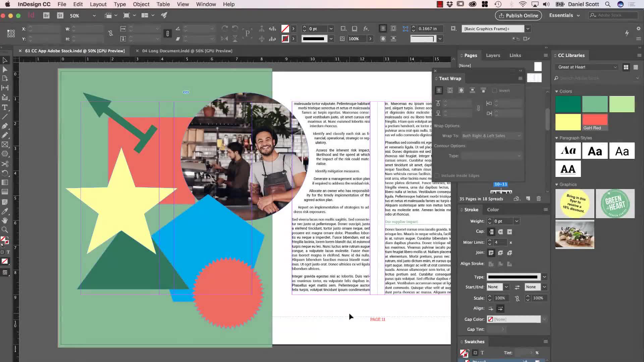Image resolution: width=644 pixels, height=362 pixels.
Task: Collapse the Paragraph Styles section
Action: 556,138
